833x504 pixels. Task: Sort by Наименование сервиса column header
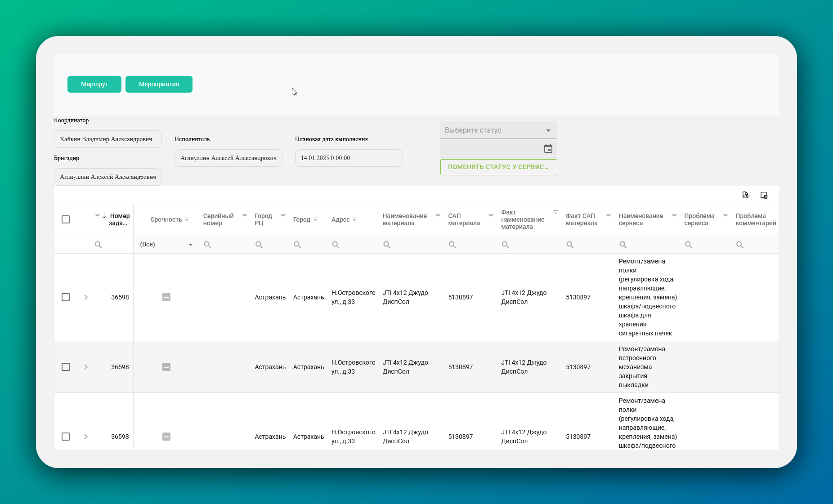click(x=641, y=219)
